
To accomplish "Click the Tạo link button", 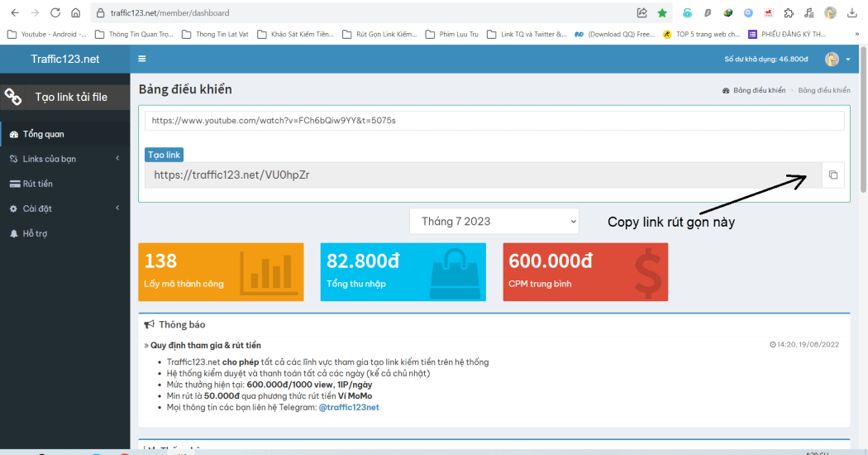I will pyautogui.click(x=164, y=155).
